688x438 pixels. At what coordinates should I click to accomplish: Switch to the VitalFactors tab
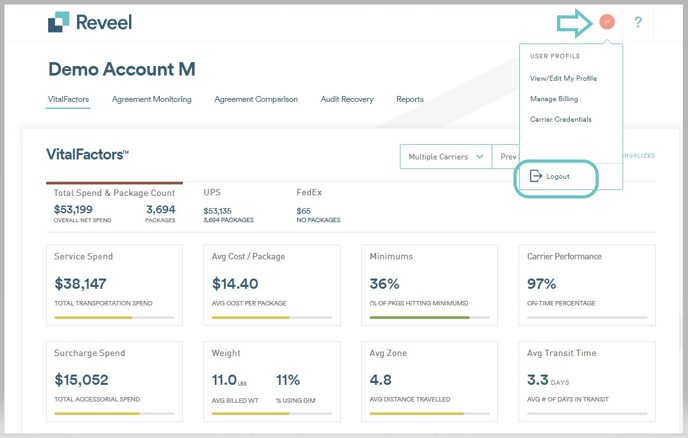[x=68, y=99]
